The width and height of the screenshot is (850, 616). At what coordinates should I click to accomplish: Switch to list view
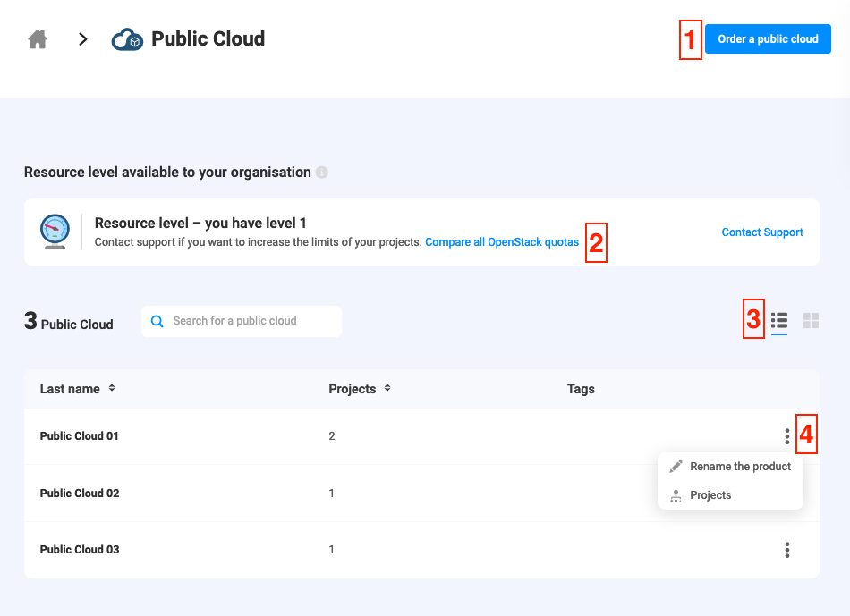click(778, 321)
